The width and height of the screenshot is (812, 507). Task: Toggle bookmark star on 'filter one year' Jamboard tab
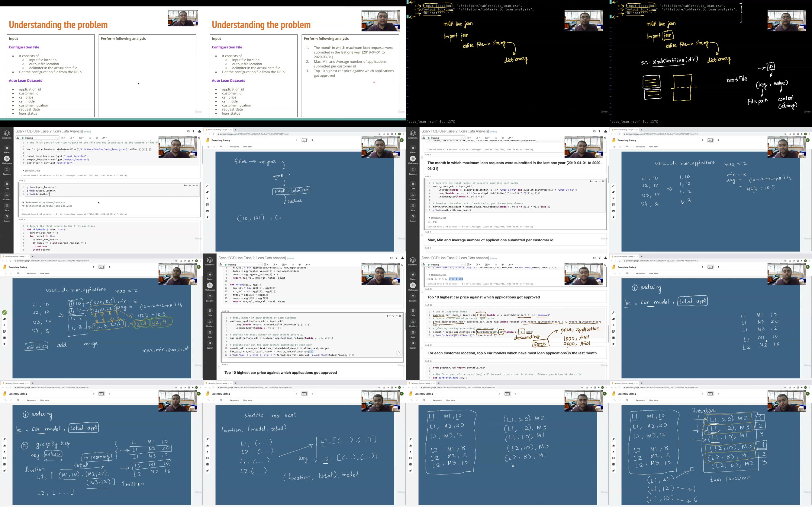(380, 134)
